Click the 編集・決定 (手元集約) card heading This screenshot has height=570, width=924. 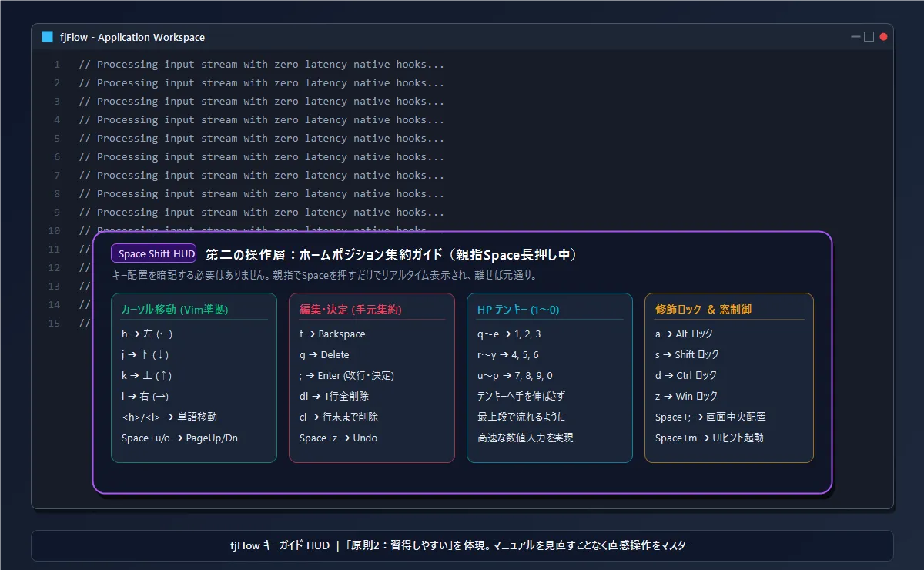pyautogui.click(x=350, y=309)
